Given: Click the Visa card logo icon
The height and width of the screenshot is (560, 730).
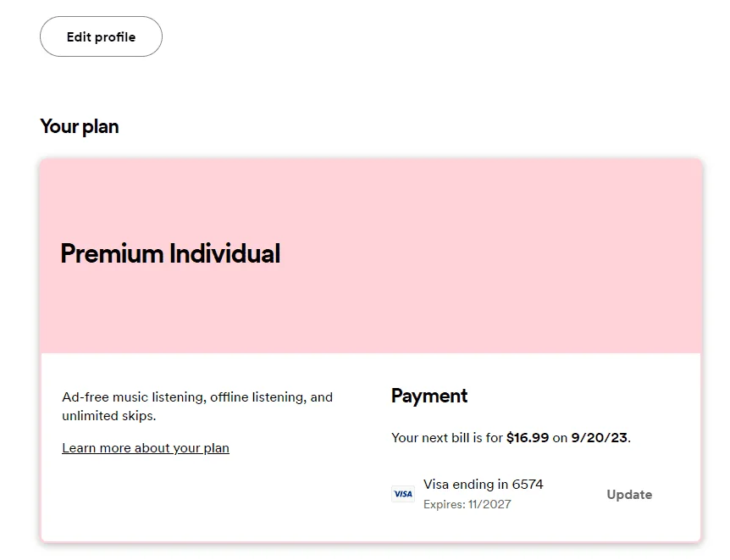Looking at the screenshot, I should click(x=403, y=494).
